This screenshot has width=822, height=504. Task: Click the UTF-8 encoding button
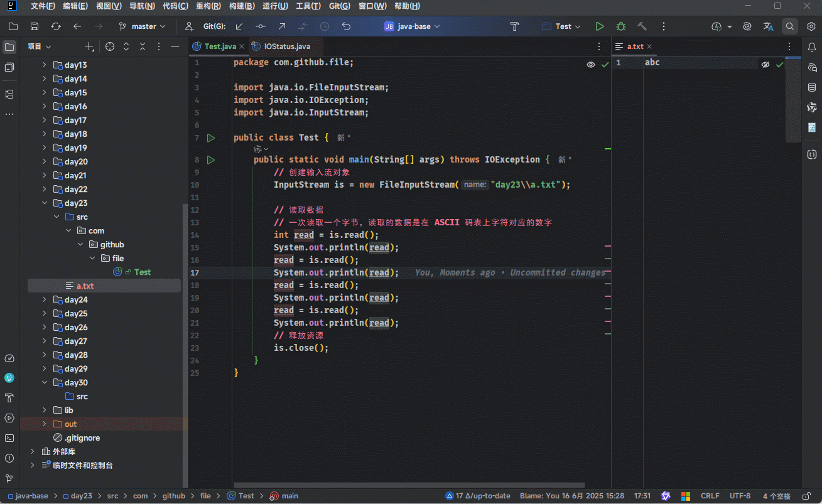[740, 496]
